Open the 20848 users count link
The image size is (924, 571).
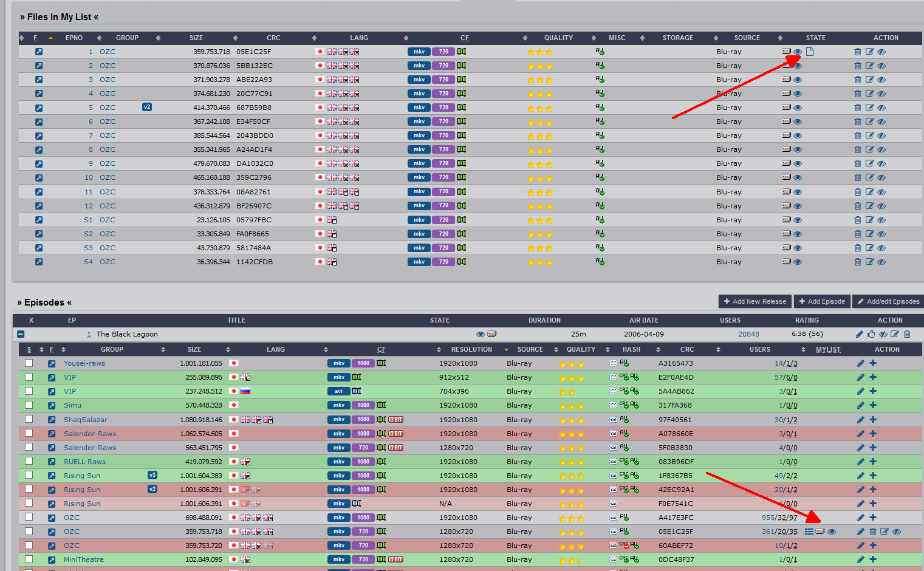(748, 334)
